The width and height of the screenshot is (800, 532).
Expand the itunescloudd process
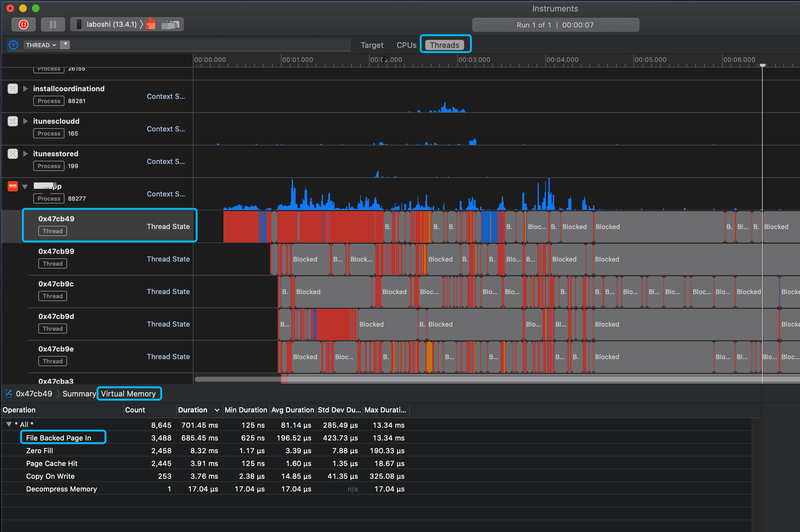26,121
